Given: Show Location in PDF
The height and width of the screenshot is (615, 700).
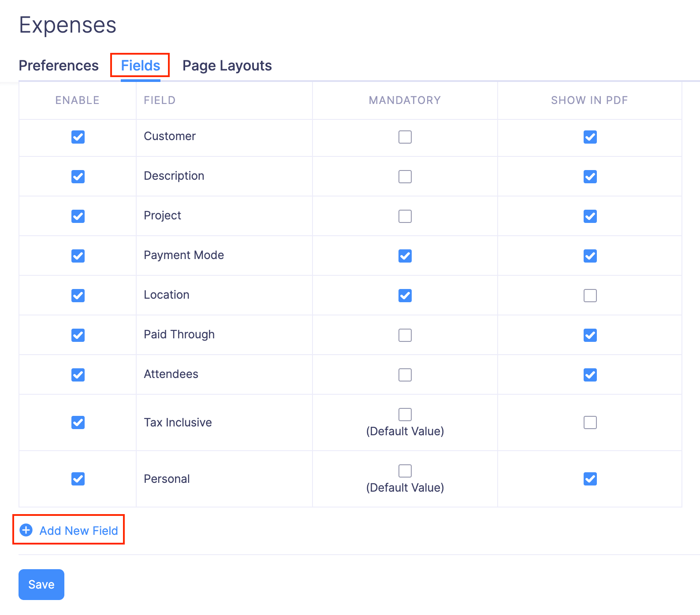Looking at the screenshot, I should coord(590,295).
